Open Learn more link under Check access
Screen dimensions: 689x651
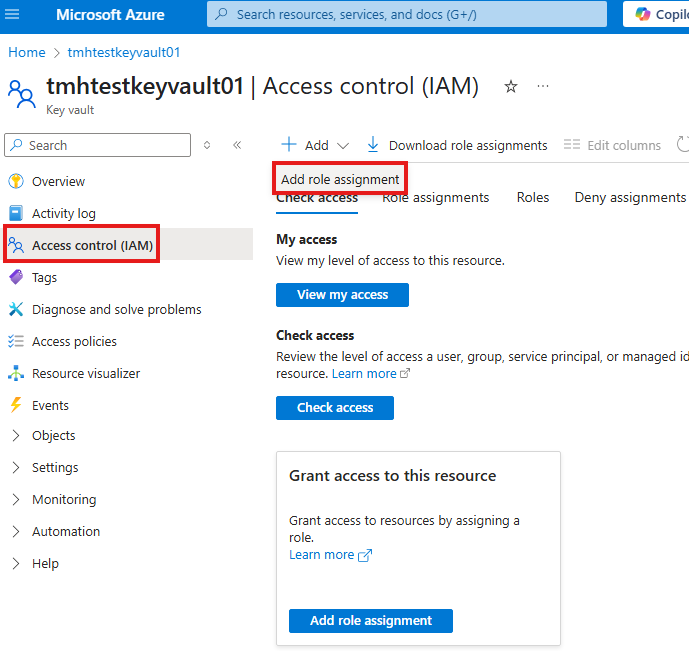(364, 373)
